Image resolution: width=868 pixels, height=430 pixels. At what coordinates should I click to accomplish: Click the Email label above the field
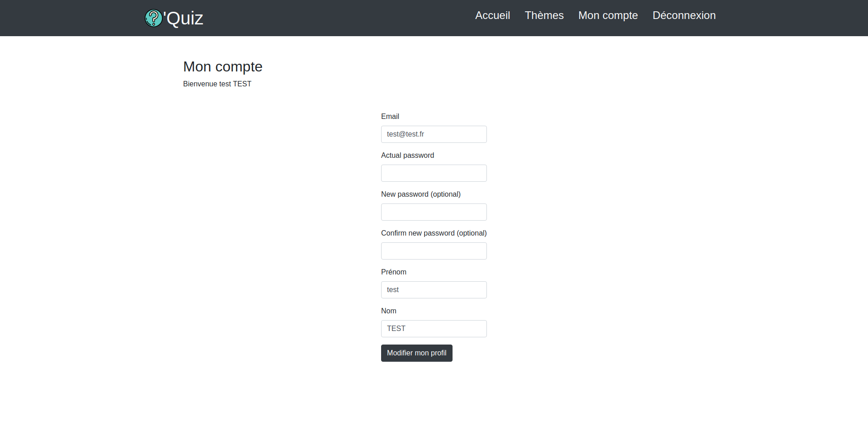click(390, 117)
